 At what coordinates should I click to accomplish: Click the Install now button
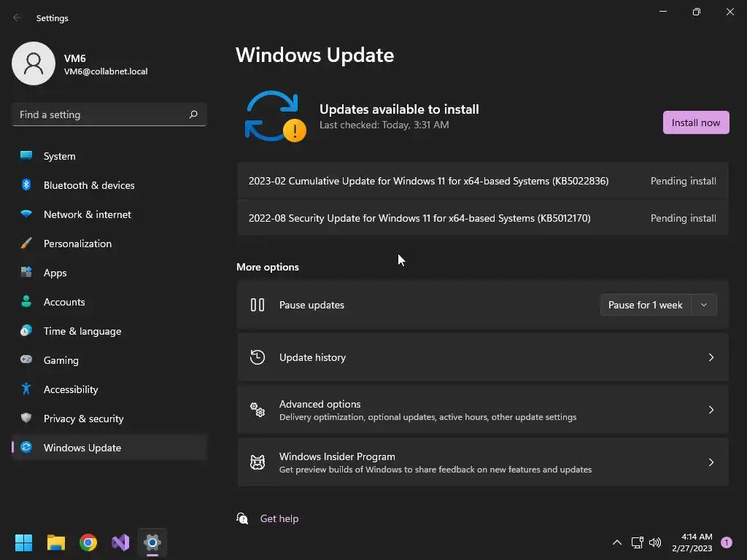pos(695,122)
